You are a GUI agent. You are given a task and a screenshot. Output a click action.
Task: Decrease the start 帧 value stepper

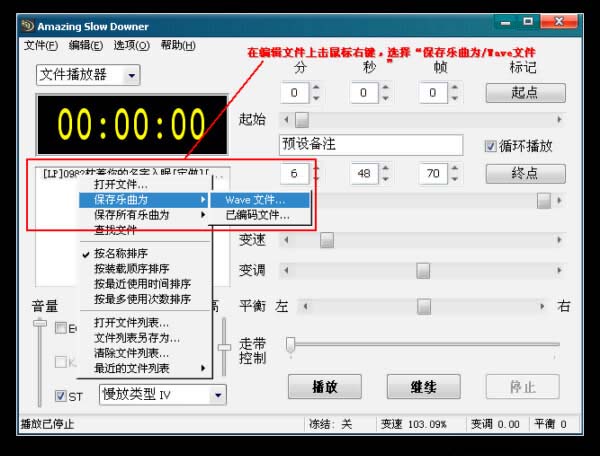click(x=455, y=98)
